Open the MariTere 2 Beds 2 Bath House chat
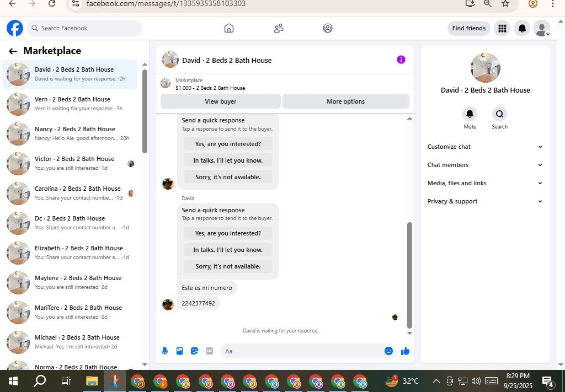This screenshot has width=565, height=392. [x=71, y=313]
